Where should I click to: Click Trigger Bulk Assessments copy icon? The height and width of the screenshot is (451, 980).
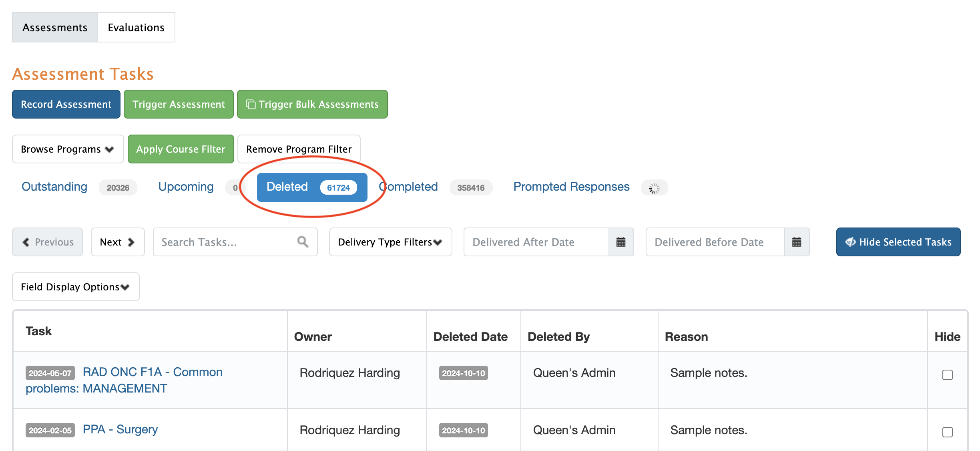pos(251,104)
